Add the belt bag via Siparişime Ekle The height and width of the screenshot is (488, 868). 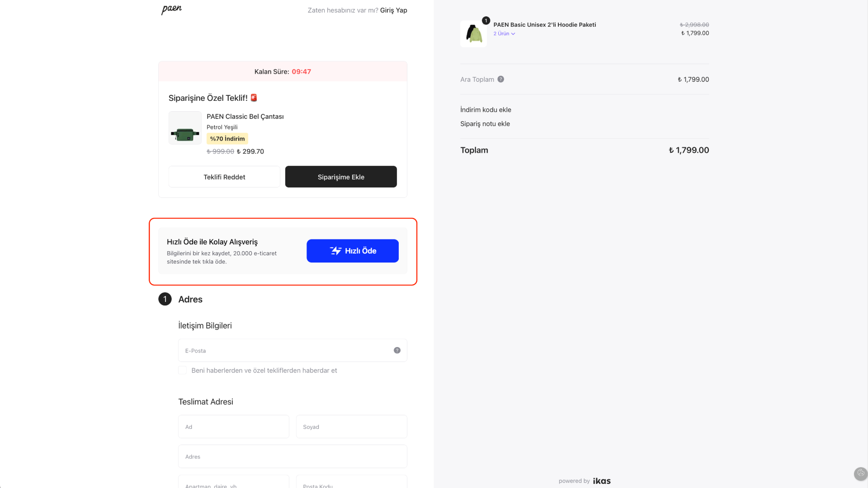coord(341,177)
